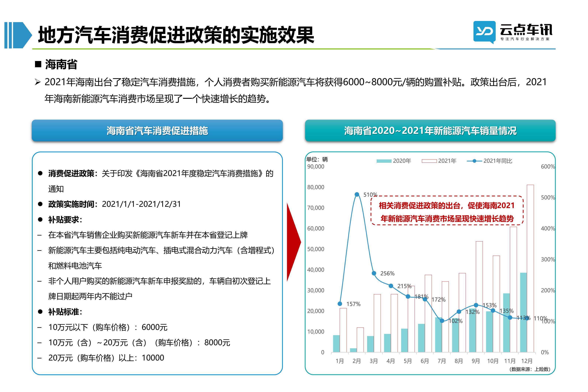The width and height of the screenshot is (588, 392).
Task: Click the 专注汽车行业解决方案 tagline
Action: coord(525,39)
